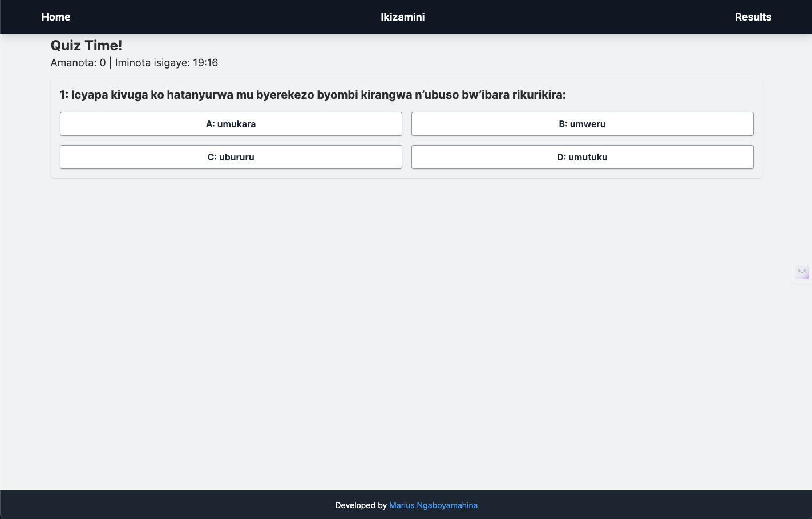Click empty footer area left of Developed by
This screenshot has height=519, width=812.
(x=171, y=505)
